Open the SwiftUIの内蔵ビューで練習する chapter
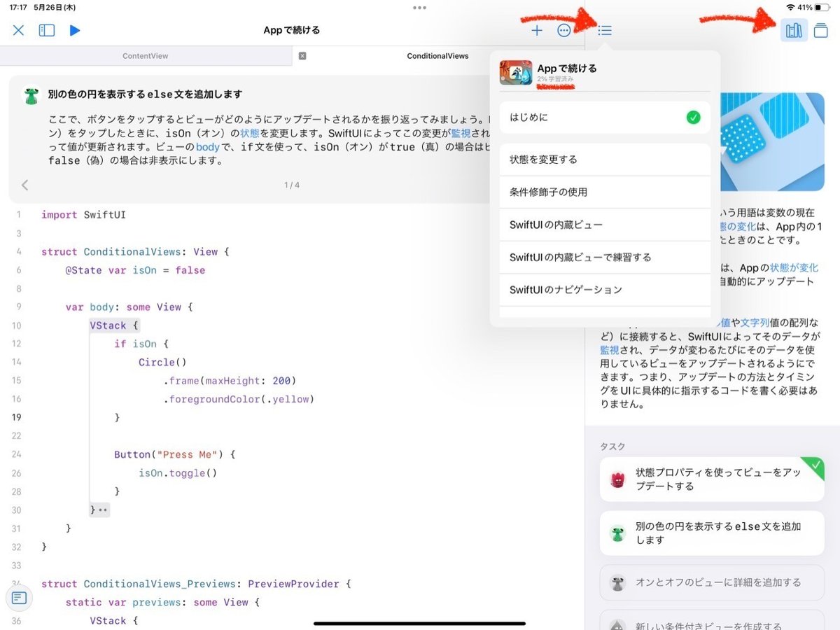This screenshot has width=840, height=630. coord(605,257)
